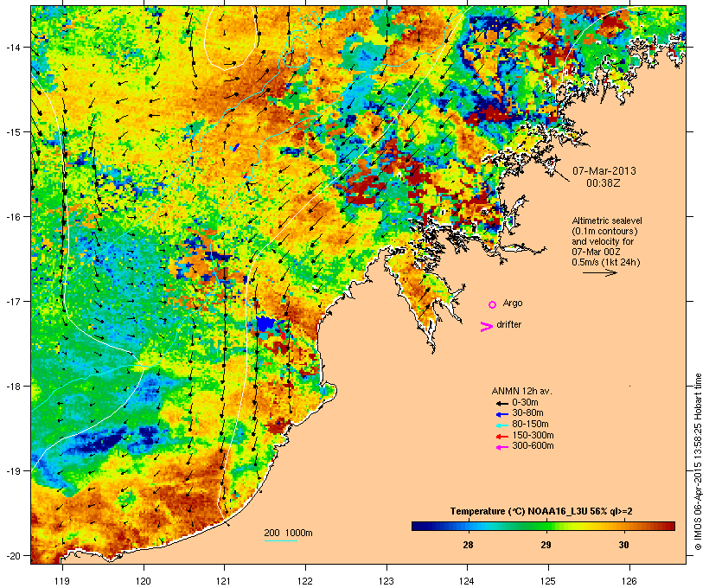709x588 pixels.
Task: Click the 125 longitude axis label
Action: pyautogui.click(x=548, y=581)
